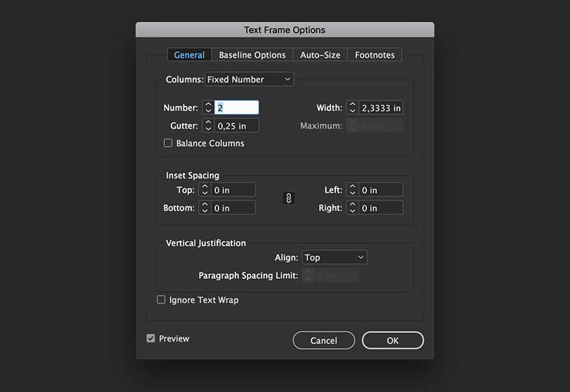Click the chain link icon to unify inset values
The width and height of the screenshot is (570, 392).
288,198
